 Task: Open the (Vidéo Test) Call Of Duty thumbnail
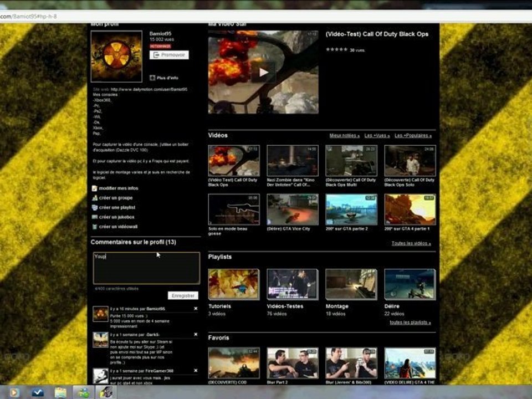(234, 161)
